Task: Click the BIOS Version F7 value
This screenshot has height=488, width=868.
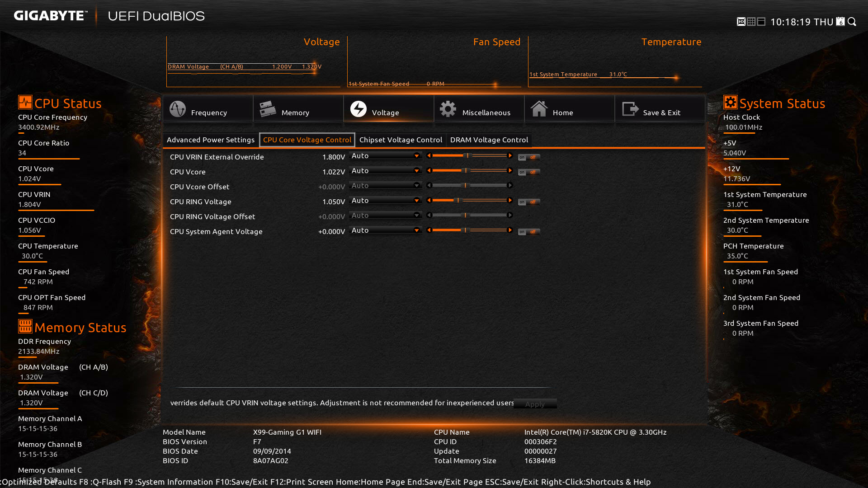Action: 257,441
